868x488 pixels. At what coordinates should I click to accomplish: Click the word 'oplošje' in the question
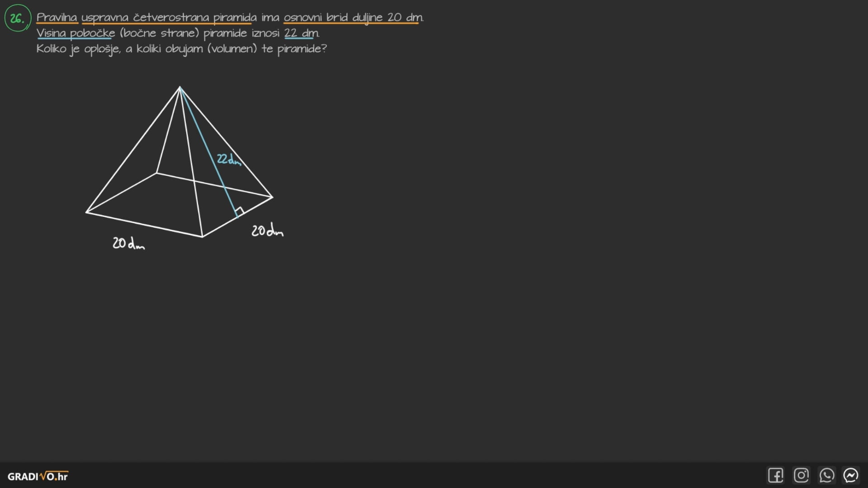coord(102,49)
